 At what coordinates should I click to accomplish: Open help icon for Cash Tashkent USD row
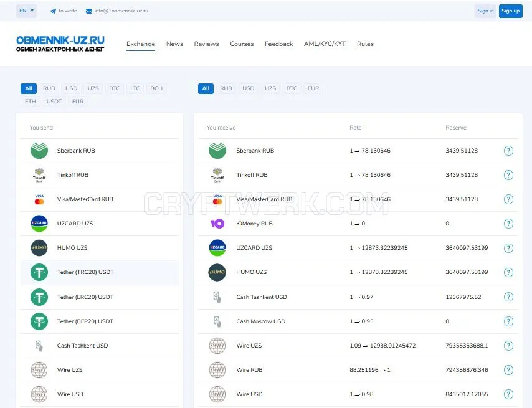(508, 297)
